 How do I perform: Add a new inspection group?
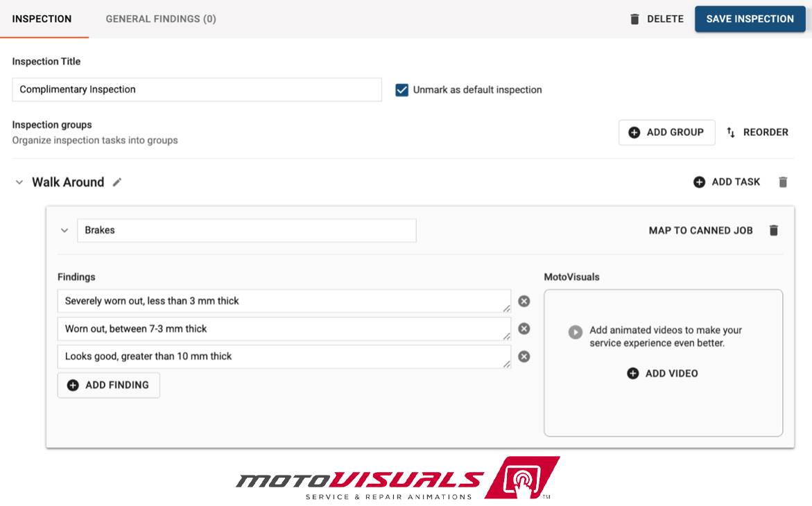(666, 132)
